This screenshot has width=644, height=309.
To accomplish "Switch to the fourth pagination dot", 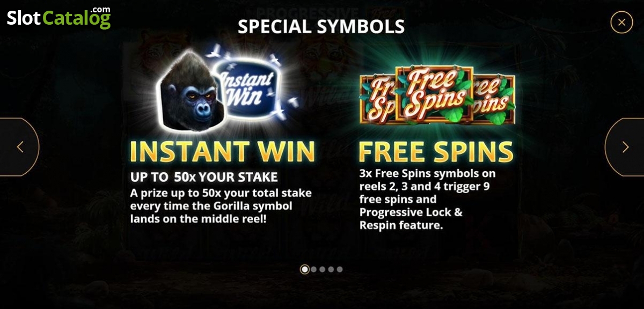I will [331, 269].
